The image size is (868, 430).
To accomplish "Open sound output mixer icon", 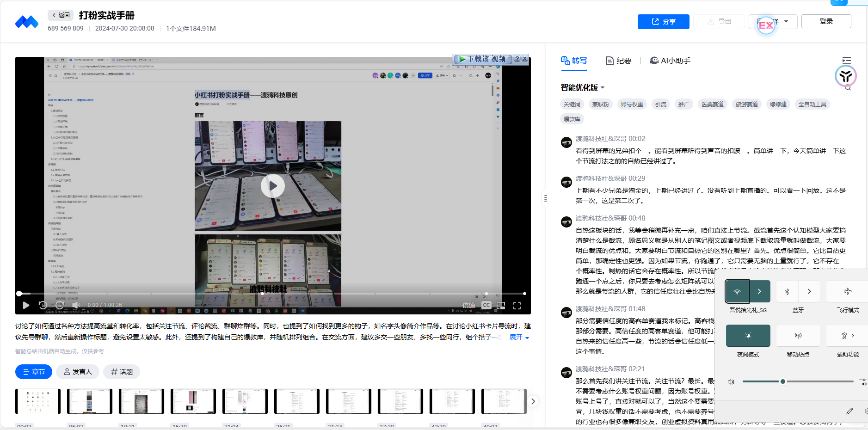I will [863, 382].
